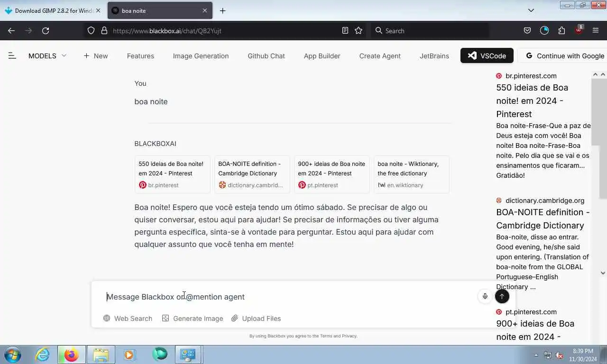Open Firefox taskbar icon

pos(72,355)
